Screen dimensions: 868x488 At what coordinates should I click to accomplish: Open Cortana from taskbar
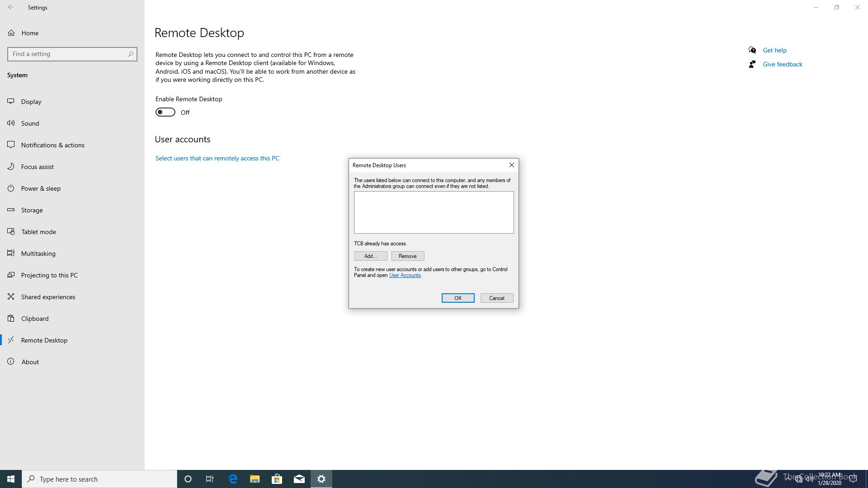tap(188, 479)
